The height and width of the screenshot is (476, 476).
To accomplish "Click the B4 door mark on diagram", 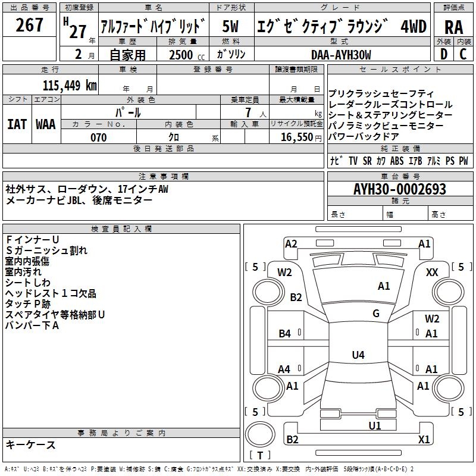I will point(284,334).
